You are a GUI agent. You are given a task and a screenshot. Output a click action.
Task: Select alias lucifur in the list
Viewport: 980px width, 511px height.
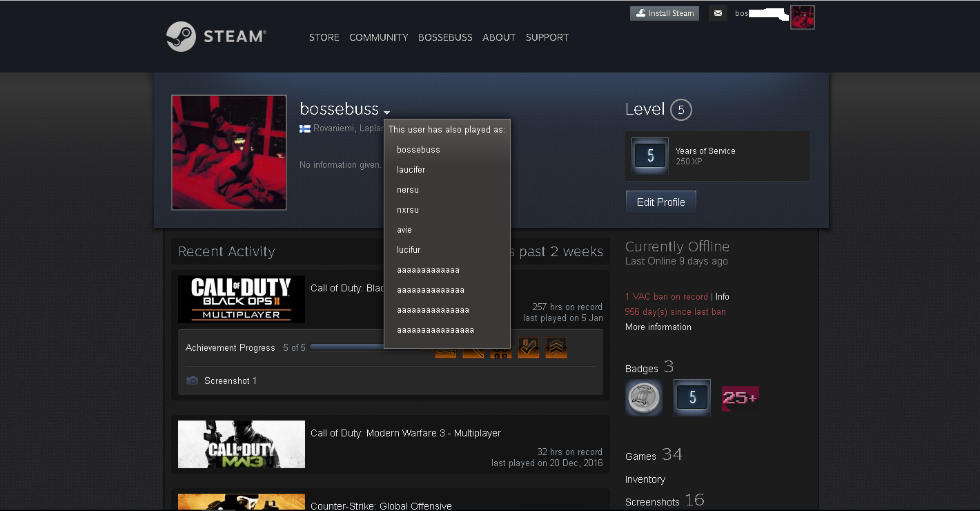click(x=409, y=250)
